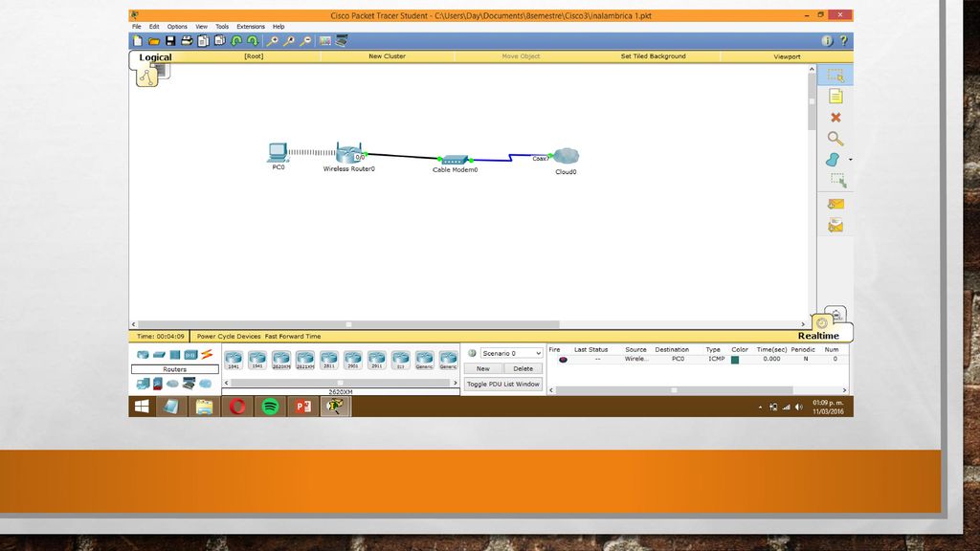Click the Fire button in PDU row
The height and width of the screenshot is (551, 980).
point(563,360)
